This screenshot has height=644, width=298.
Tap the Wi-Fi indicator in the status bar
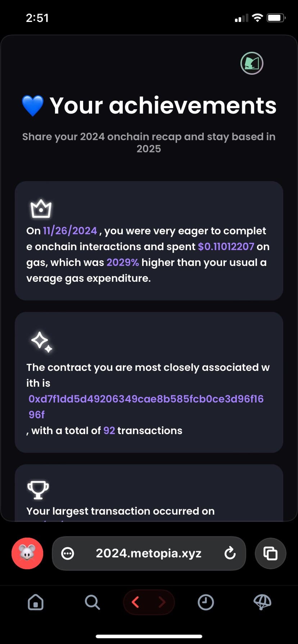[x=258, y=17]
